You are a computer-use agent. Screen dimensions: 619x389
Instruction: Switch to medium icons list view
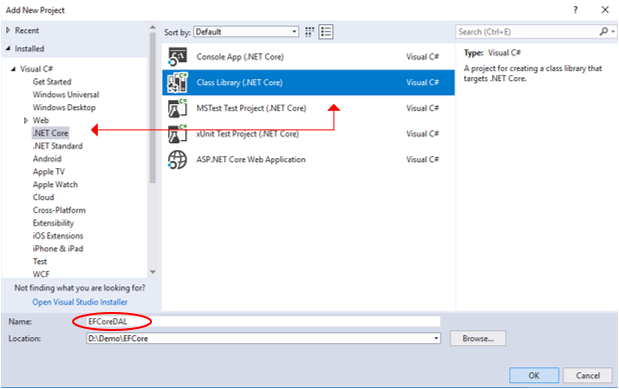[x=326, y=32]
